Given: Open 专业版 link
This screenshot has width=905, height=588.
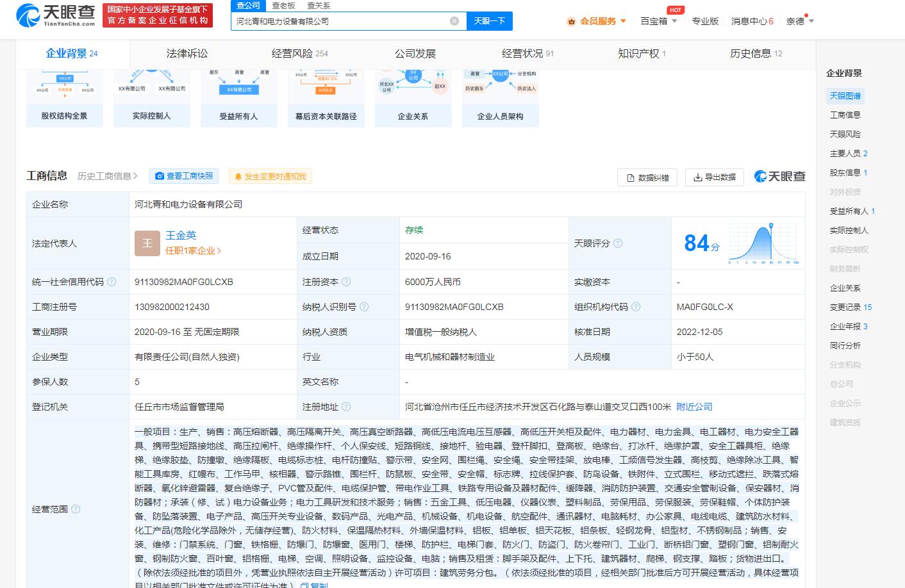Looking at the screenshot, I should coord(704,21).
